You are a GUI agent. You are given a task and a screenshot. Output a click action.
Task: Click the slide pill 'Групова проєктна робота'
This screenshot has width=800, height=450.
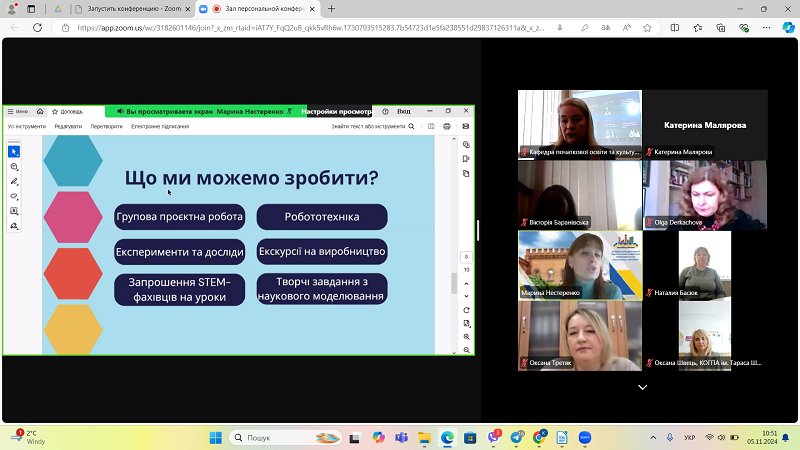click(x=180, y=217)
